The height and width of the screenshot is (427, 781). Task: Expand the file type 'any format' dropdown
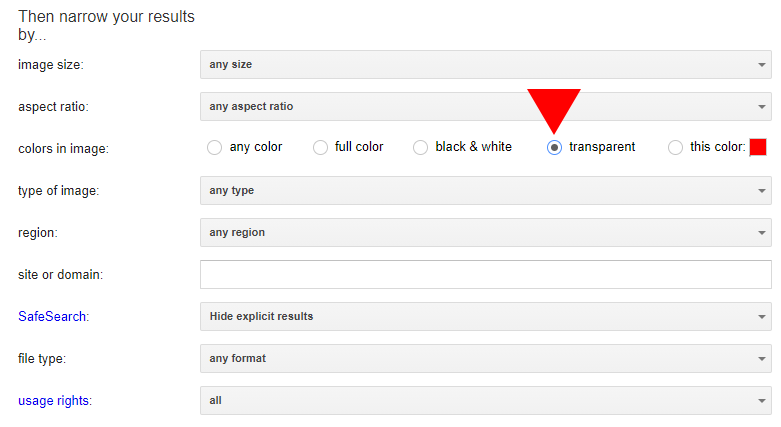(x=486, y=358)
